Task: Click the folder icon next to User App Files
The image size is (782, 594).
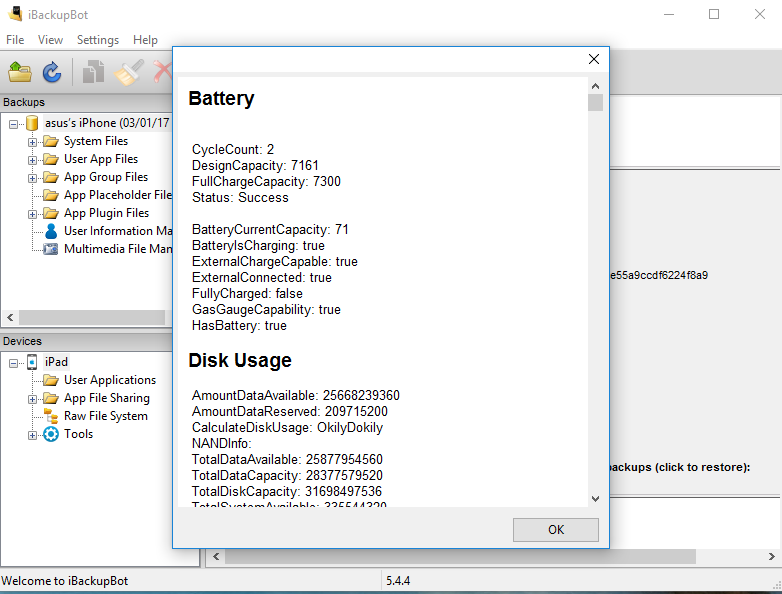Action: tap(51, 159)
